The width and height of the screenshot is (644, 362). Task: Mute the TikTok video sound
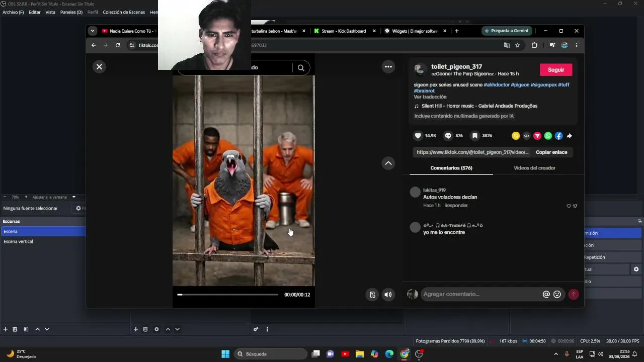(x=388, y=295)
